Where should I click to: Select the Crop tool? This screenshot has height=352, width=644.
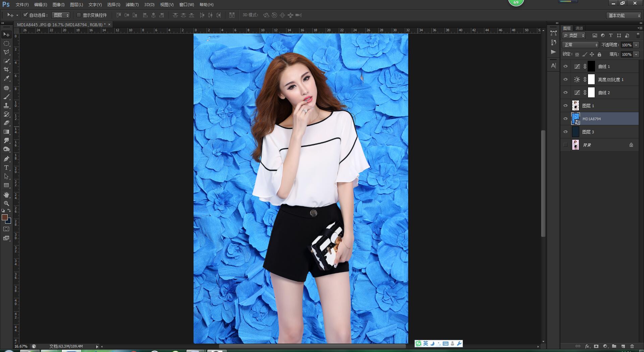(x=6, y=70)
